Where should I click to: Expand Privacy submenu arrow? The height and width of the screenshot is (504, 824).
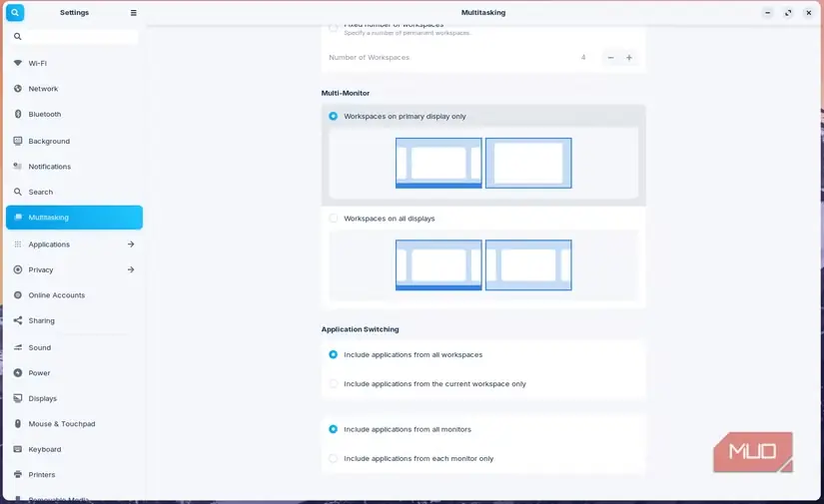coord(131,269)
